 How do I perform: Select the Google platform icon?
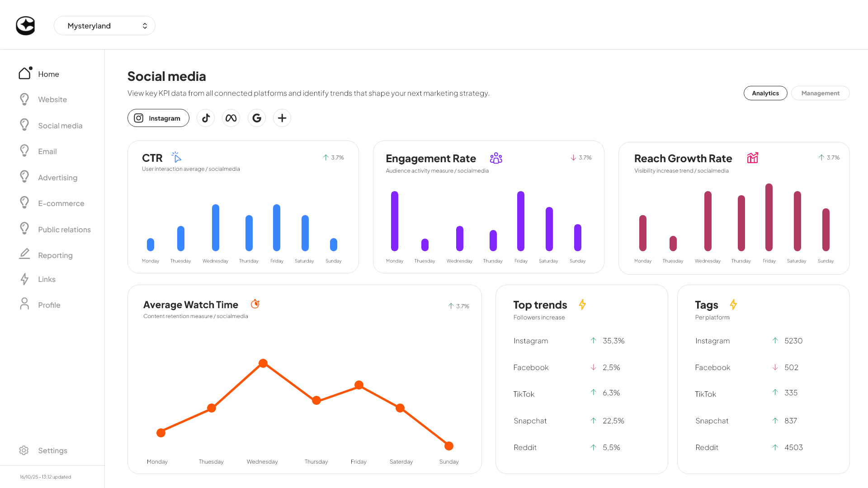[x=257, y=118]
